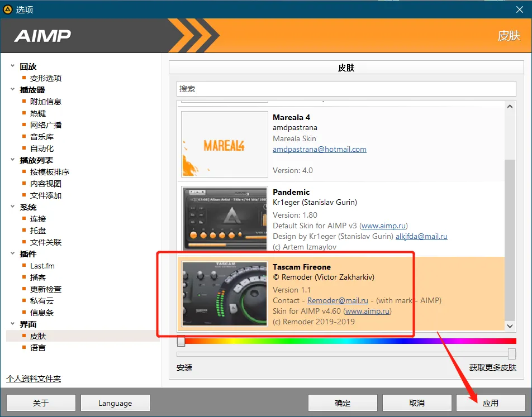Open the 文件添加 settings page

[46, 195]
